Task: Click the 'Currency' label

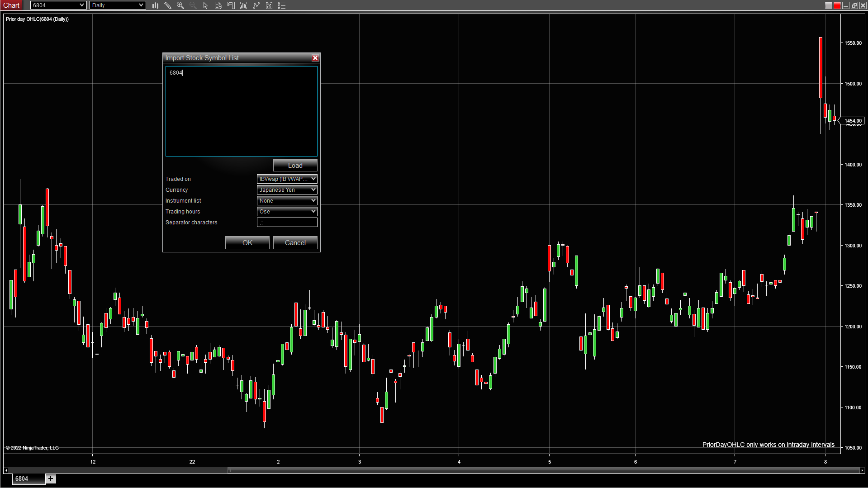Action: click(x=176, y=190)
